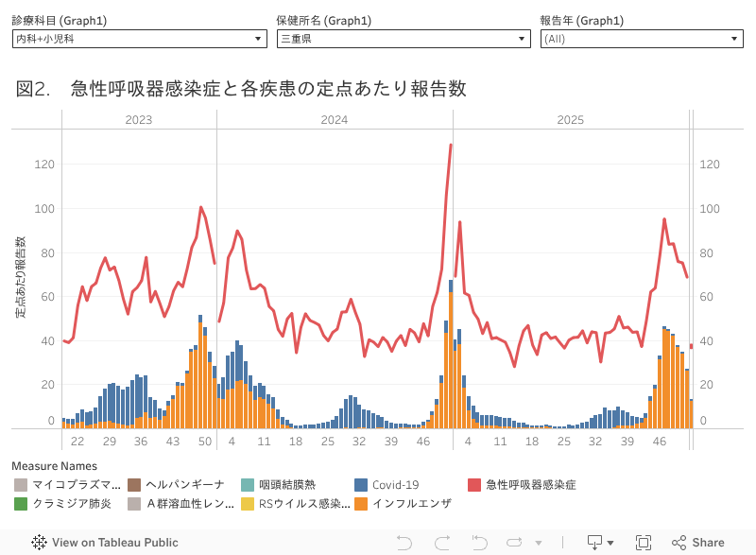Click the 定点あたり報告数 axis title
The width and height of the screenshot is (756, 555).
21,276
